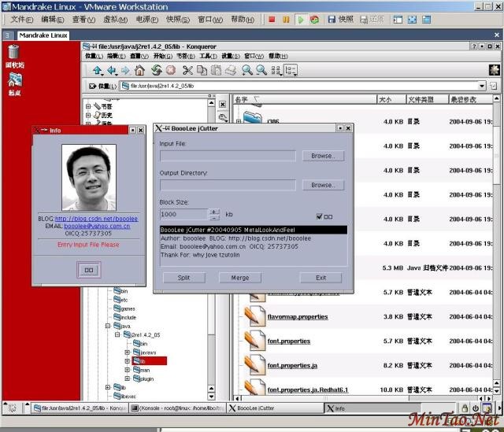Image resolution: width=504 pixels, height=432 pixels.
Task: Click the Output Directory text field
Action: pos(228,185)
